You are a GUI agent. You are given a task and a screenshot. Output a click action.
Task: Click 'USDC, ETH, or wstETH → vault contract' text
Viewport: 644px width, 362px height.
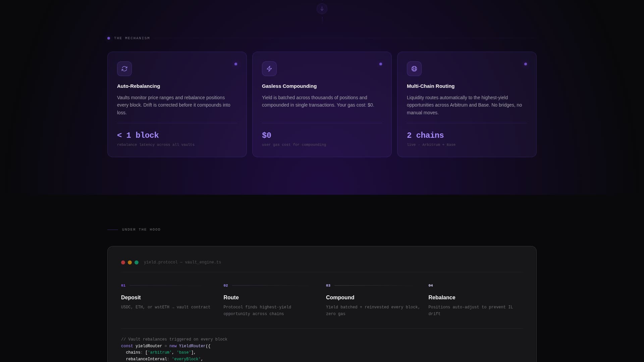click(166, 307)
